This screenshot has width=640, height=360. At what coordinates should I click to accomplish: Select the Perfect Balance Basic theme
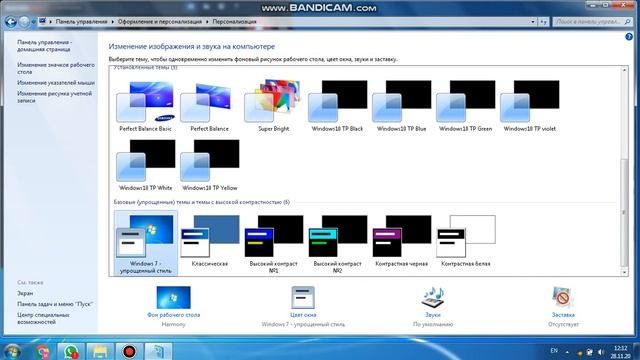145,106
